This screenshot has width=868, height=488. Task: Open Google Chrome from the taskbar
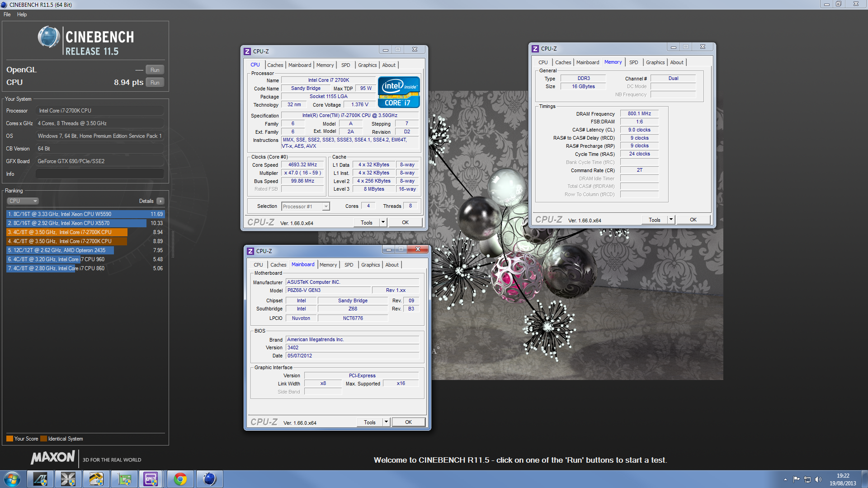point(180,479)
